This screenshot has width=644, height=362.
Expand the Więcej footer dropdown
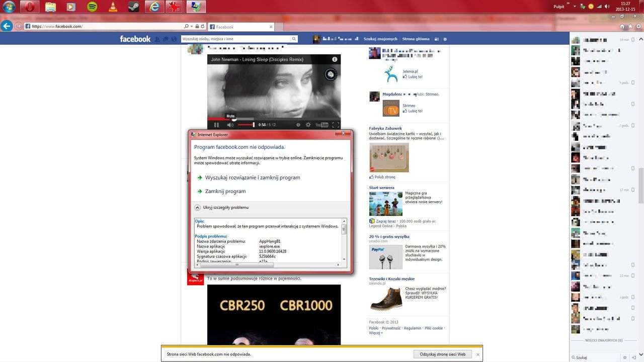376,333
